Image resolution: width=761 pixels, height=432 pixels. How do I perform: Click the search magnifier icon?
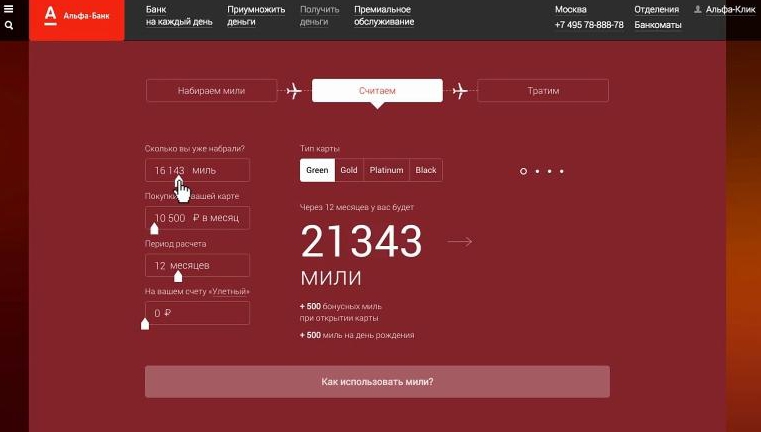click(9, 25)
